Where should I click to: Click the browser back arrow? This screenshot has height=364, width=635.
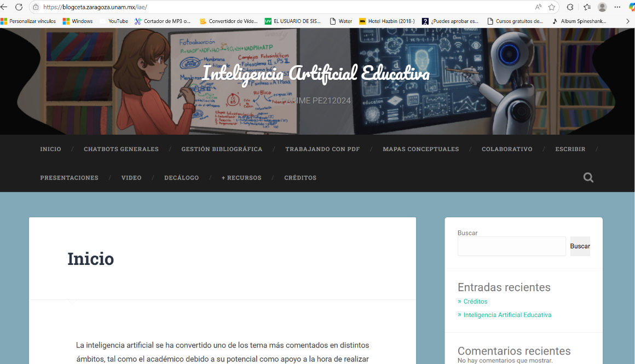point(4,7)
